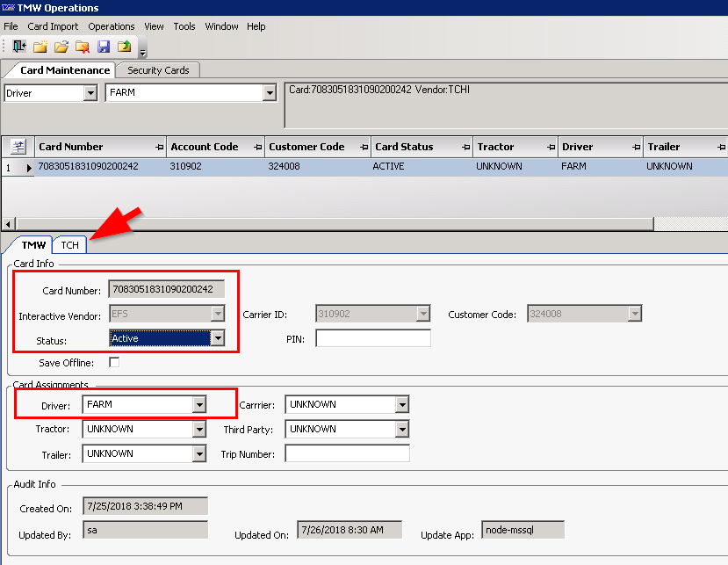
Task: Click the new folder toolbar icon
Action: 40,47
